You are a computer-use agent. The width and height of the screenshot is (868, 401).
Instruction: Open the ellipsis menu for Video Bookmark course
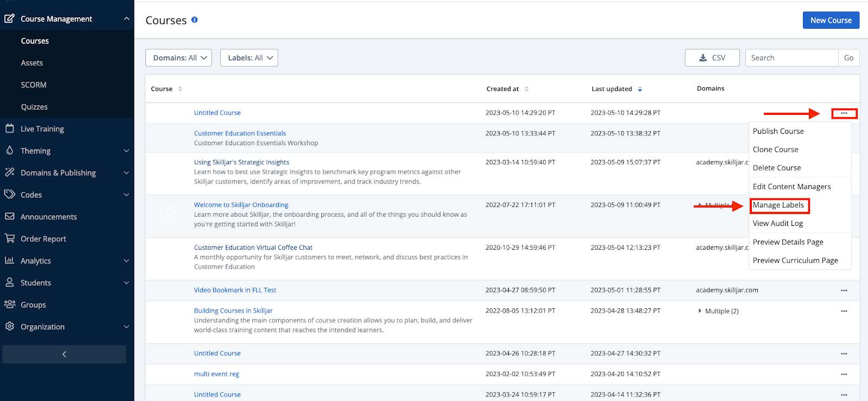(844, 290)
